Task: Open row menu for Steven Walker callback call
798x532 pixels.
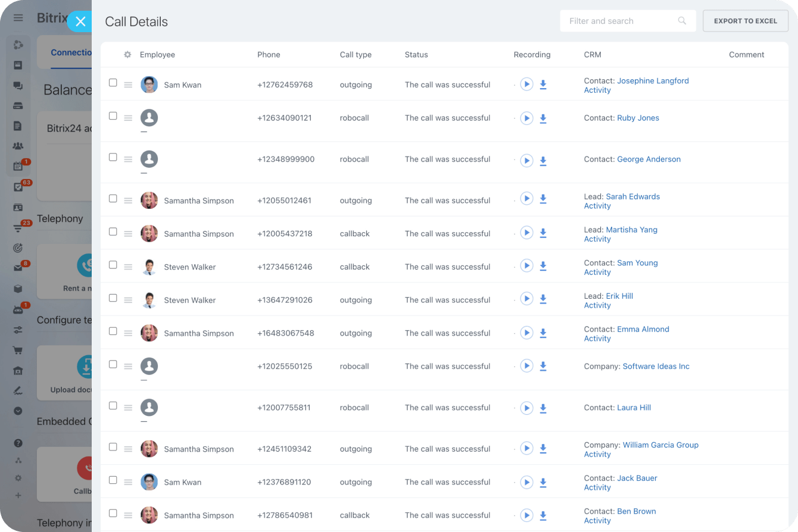Action: coord(128,267)
